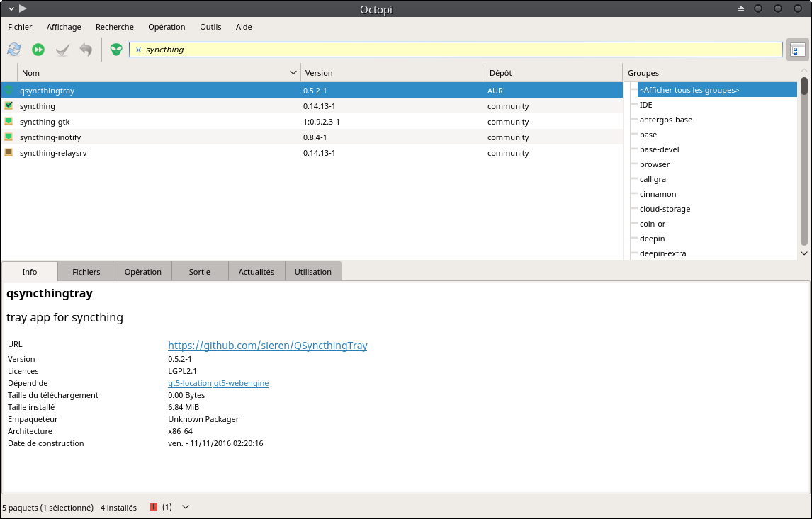
Task: Toggle the green alien AUR icon
Action: point(116,49)
